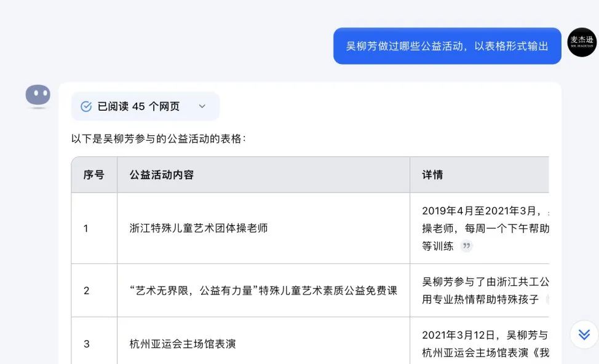Click detail text starting 2021年3月12日
Viewport: 599px width, 364px height.
click(485, 343)
